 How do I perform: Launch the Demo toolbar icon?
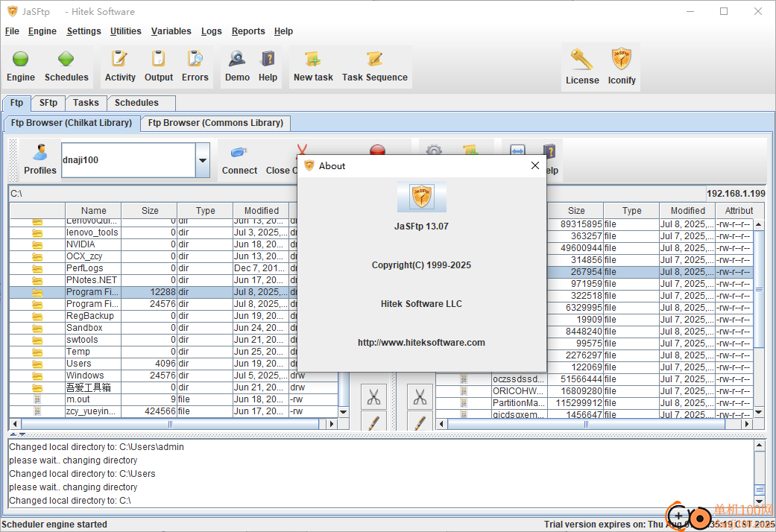237,60
